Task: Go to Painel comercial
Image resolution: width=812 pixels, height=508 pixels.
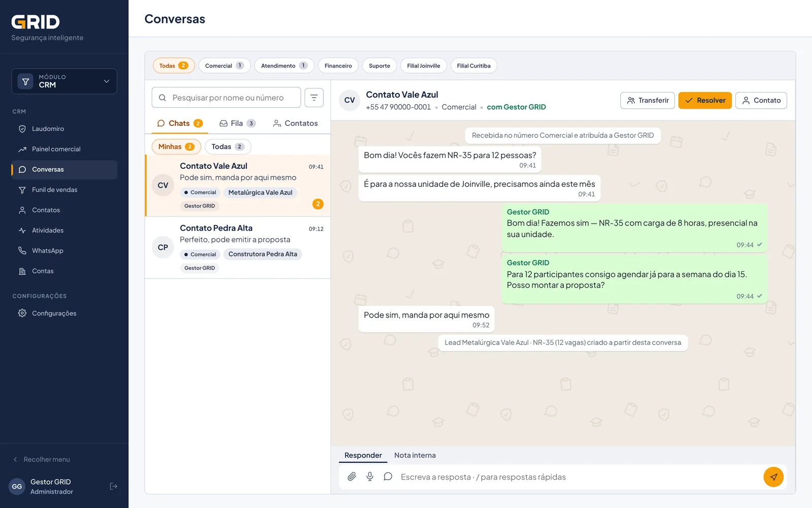Action: 64,149
